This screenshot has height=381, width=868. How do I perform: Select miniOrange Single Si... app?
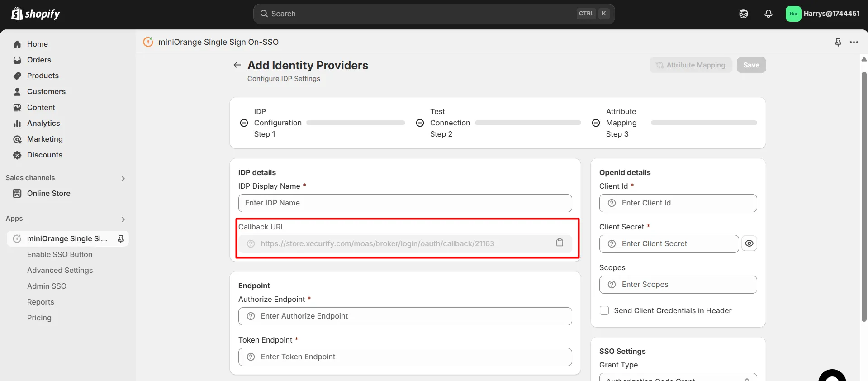(x=67, y=238)
